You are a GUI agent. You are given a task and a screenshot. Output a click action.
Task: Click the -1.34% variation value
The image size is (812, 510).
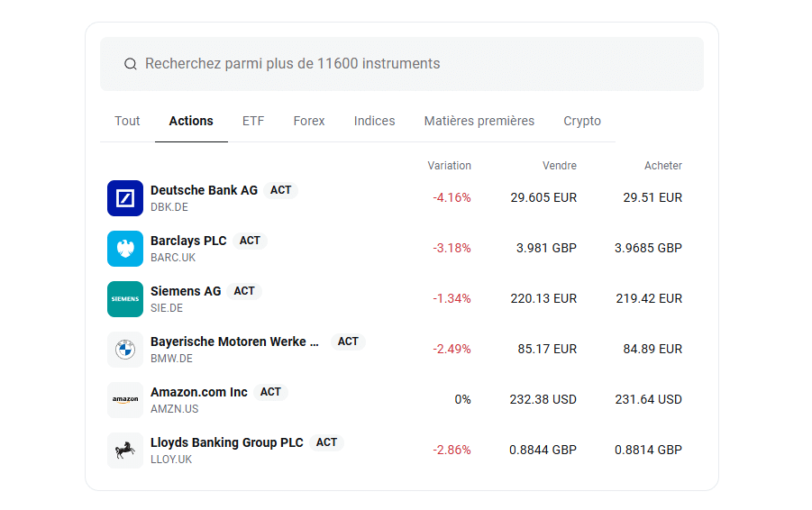coord(452,299)
